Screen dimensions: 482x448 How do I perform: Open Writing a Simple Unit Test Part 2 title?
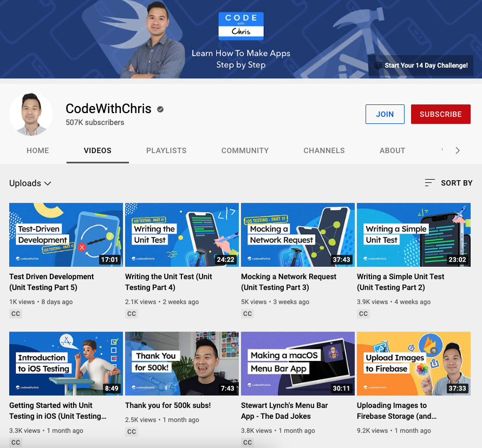pyautogui.click(x=401, y=282)
